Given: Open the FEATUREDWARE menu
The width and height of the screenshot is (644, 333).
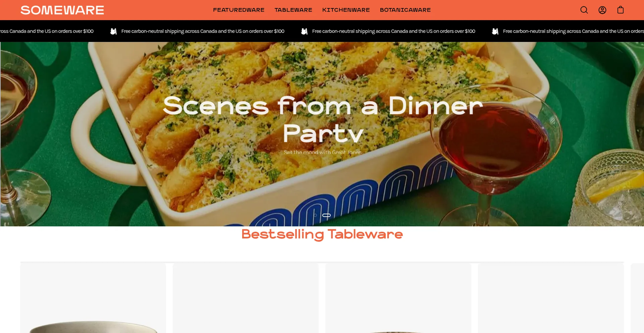Looking at the screenshot, I should [239, 10].
